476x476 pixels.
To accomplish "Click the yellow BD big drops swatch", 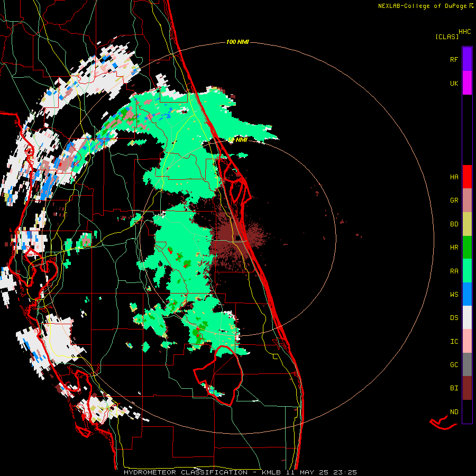I will [x=467, y=224].
